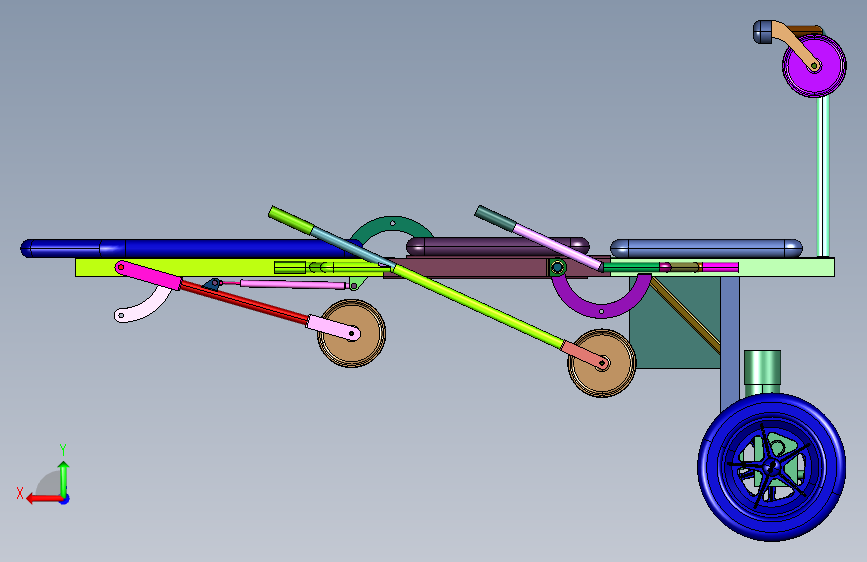
Task: Select the green cylinder above big wheel
Action: tap(762, 373)
